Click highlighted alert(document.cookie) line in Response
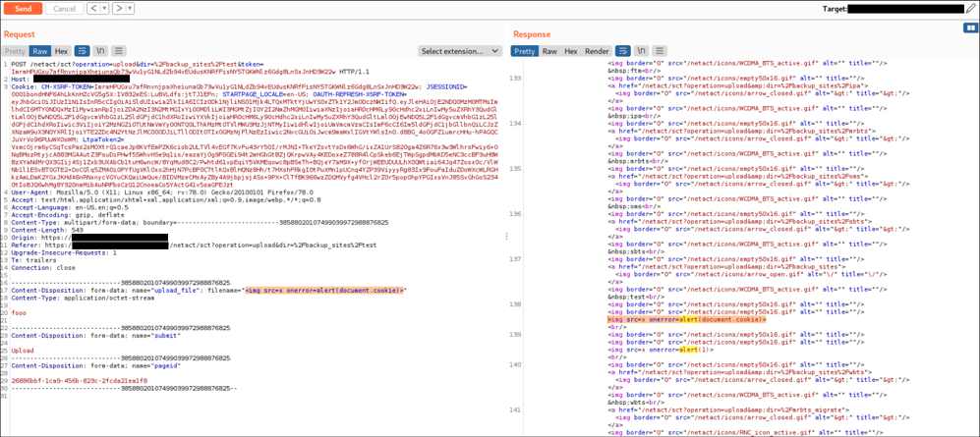 [x=687, y=320]
